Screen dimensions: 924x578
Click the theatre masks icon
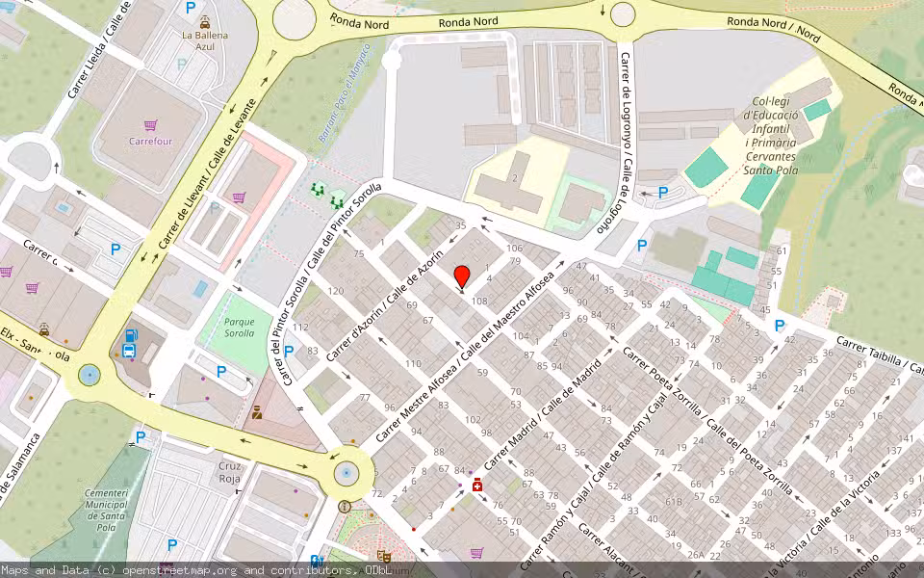384,556
